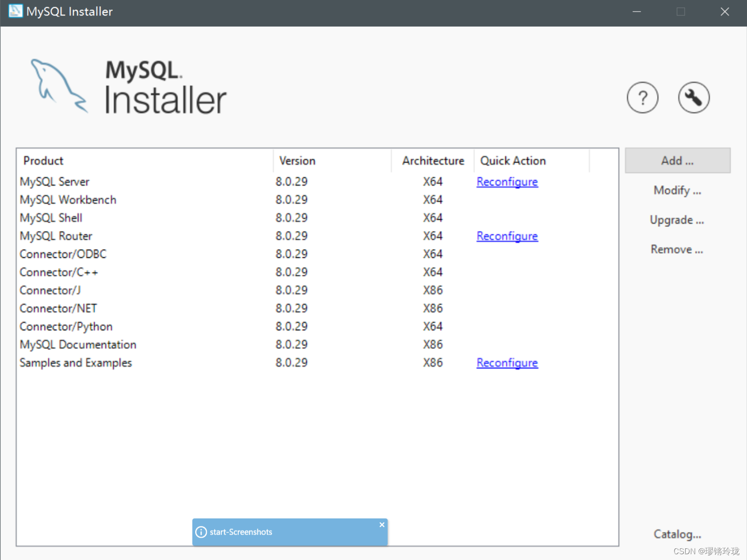Click the X64 architecture of MySQL Shell
This screenshot has height=560, width=747.
[433, 218]
